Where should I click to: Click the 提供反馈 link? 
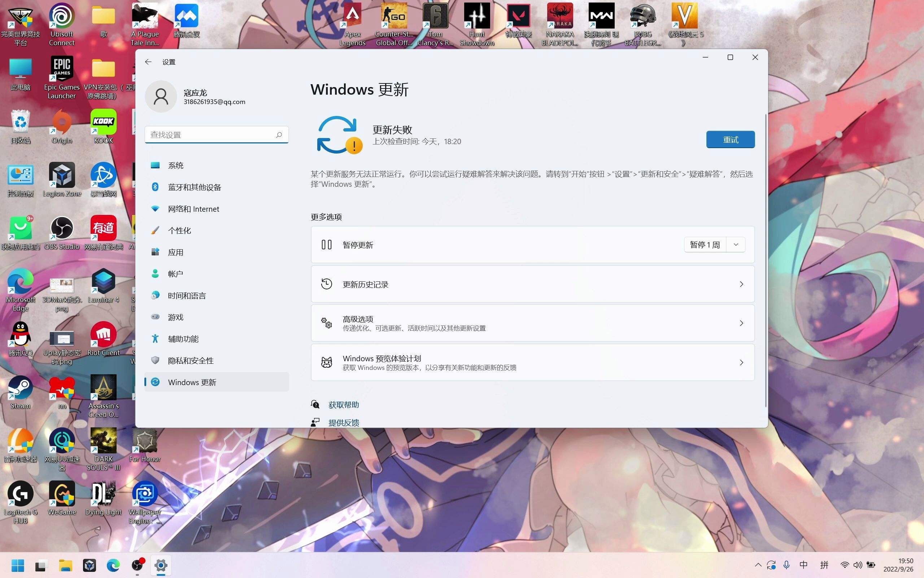(x=344, y=423)
